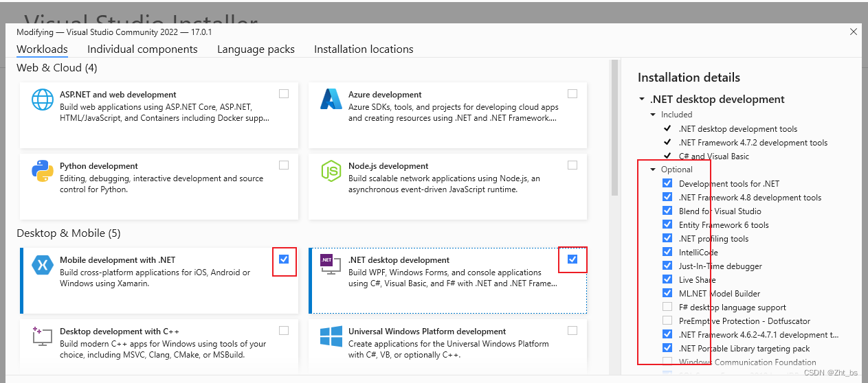
Task: Click the Installation details heading
Action: (x=689, y=78)
